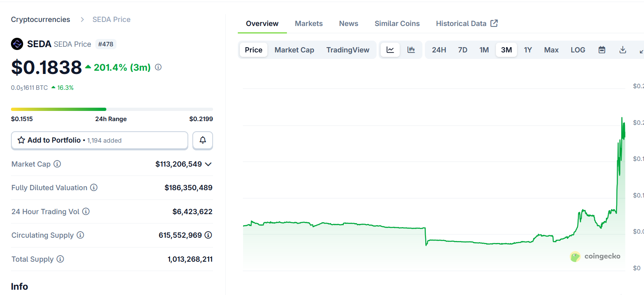
Task: Select the TradingView chart toggle
Action: pyautogui.click(x=348, y=50)
